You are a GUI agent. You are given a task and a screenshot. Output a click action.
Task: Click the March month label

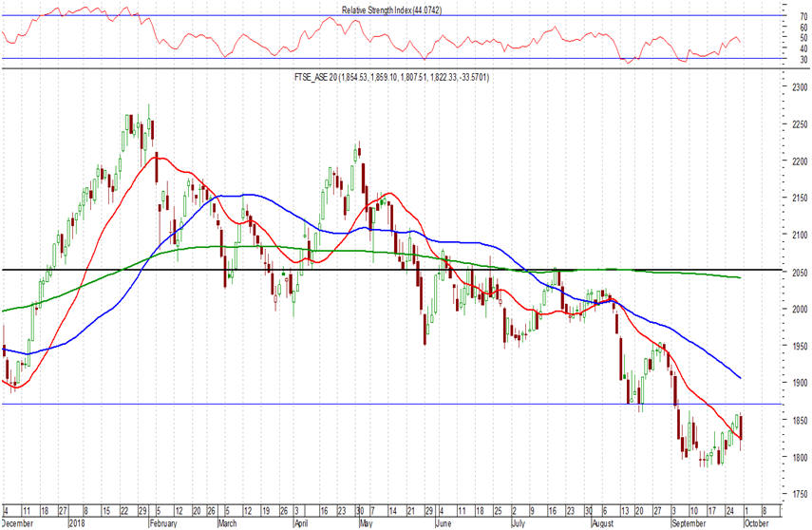[x=227, y=523]
